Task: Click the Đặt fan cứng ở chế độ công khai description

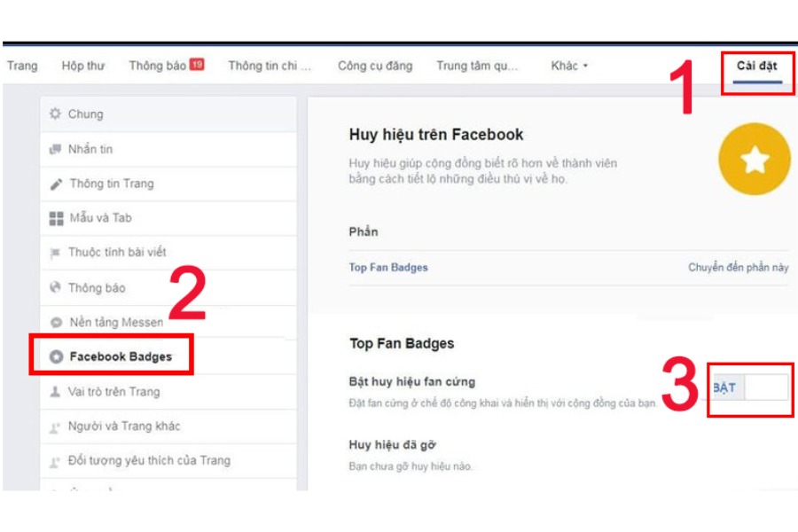Action: [x=503, y=403]
